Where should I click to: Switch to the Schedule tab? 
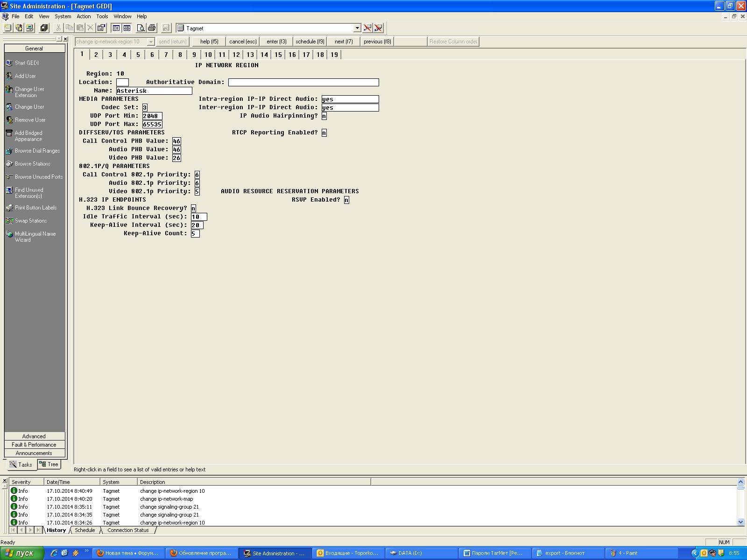click(x=85, y=530)
